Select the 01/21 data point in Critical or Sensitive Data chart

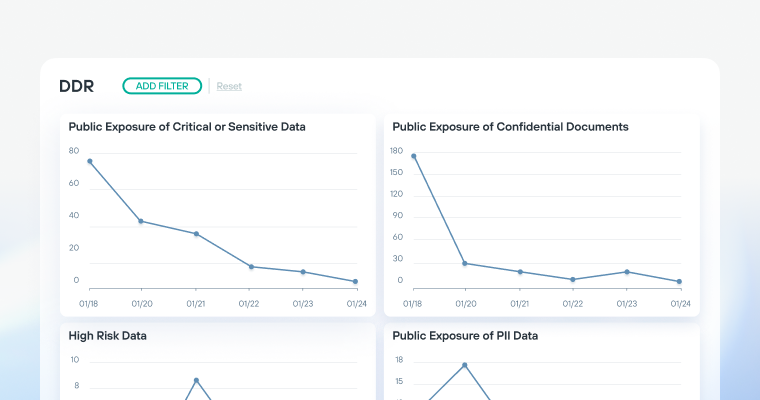tap(196, 234)
